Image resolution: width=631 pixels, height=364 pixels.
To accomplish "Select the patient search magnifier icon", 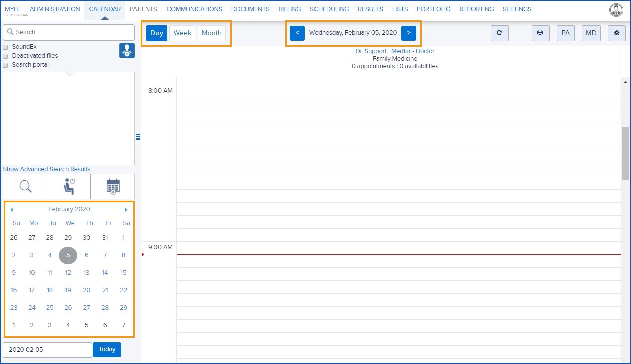I will (24, 186).
